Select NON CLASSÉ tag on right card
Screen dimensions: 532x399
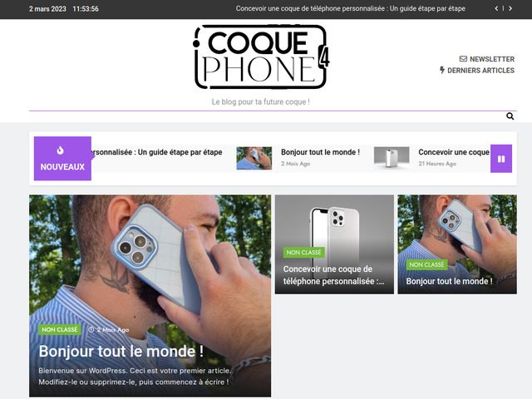click(x=426, y=264)
